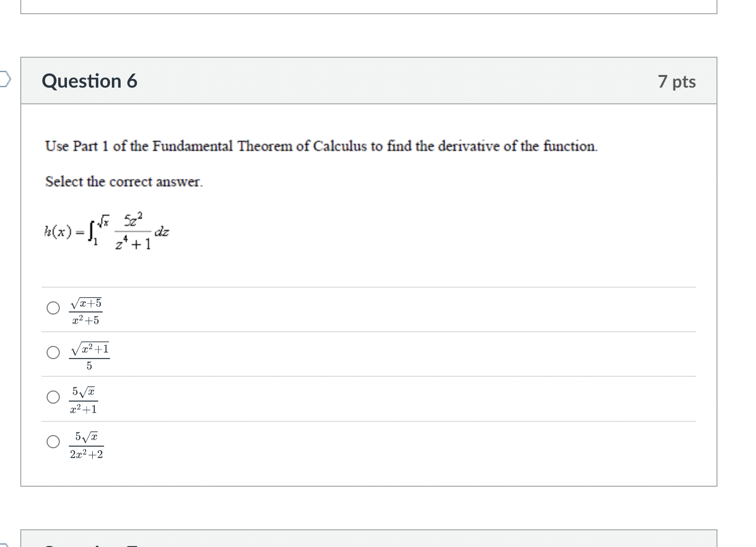Screen dimensions: 756x547
Task: Select answer √(x+5)/(x²+5)
Action: pos(52,308)
